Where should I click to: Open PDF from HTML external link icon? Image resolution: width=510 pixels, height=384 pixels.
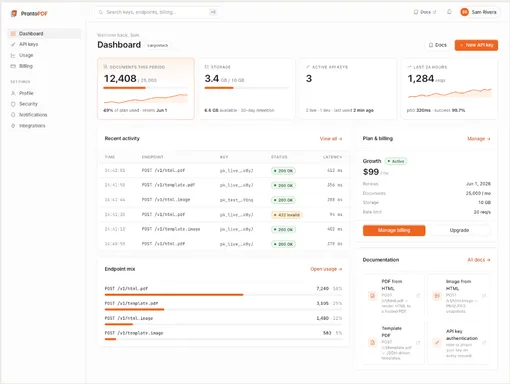click(418, 296)
